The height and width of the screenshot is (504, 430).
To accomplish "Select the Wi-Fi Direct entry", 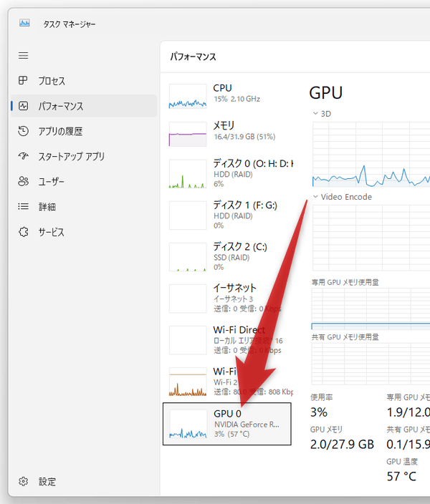I will pyautogui.click(x=227, y=340).
